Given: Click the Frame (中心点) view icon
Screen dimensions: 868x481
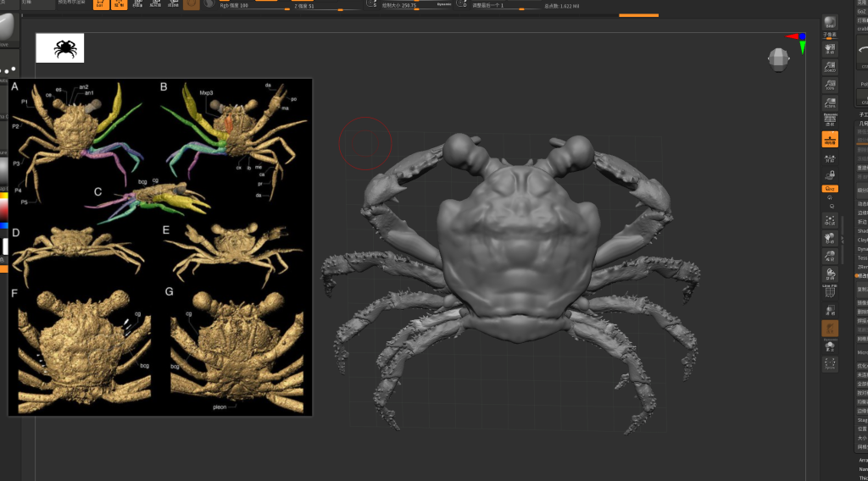Looking at the screenshot, I should [x=830, y=220].
